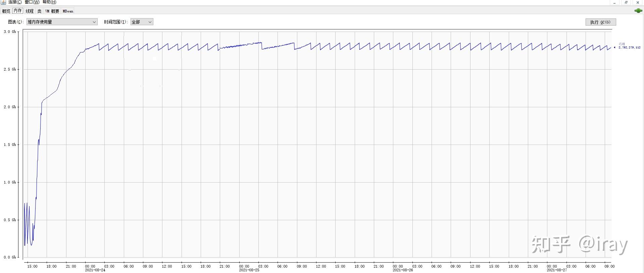Click the 已用 value 2,792,279,112

(630, 48)
